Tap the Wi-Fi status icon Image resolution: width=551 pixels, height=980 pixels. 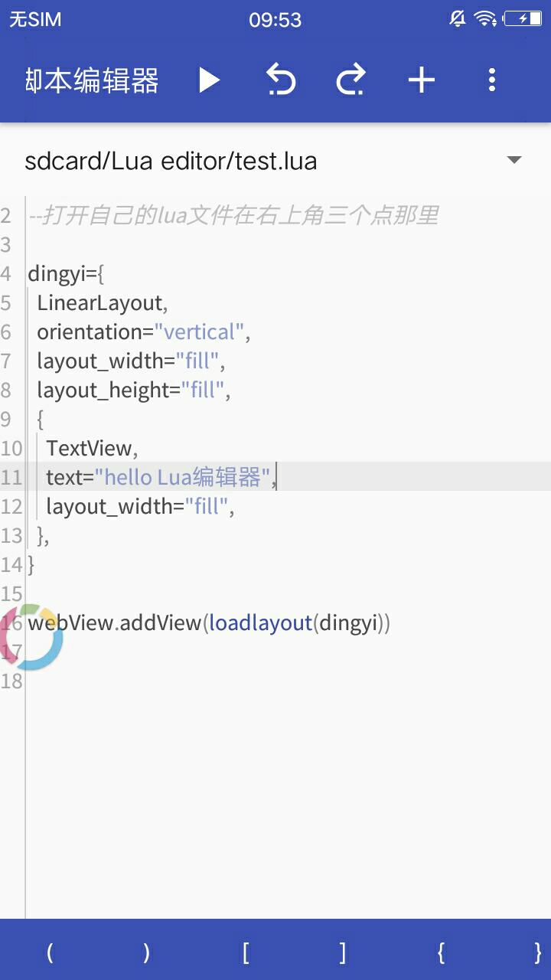tap(485, 19)
